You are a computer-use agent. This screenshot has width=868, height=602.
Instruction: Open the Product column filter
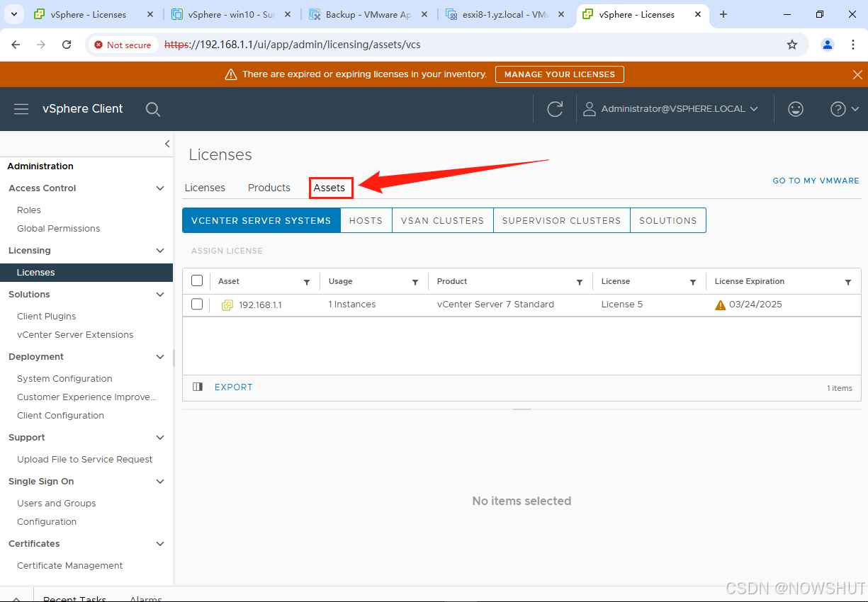click(x=580, y=282)
